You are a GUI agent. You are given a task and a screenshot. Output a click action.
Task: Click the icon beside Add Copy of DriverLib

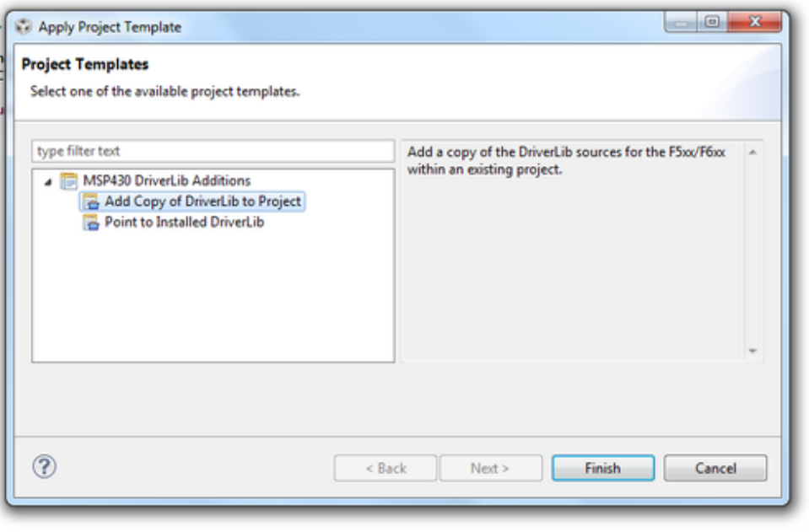tap(90, 202)
